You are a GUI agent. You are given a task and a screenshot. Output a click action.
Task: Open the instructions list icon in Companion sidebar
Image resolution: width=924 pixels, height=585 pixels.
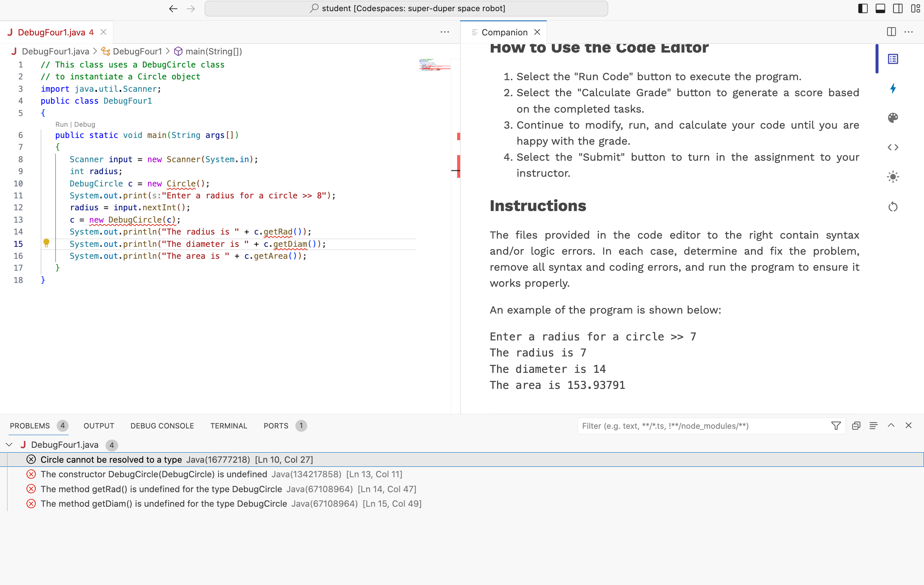[x=893, y=59]
